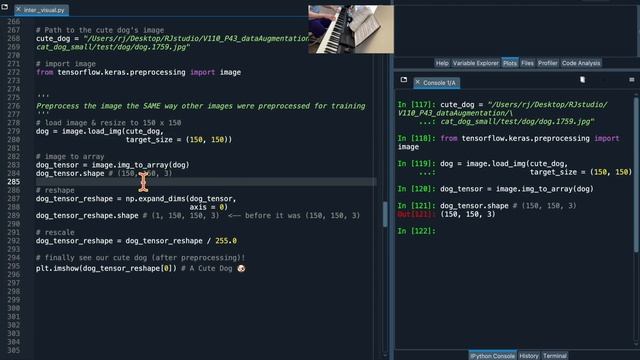Switch to the IPython Console tab
The width and height of the screenshot is (640, 360).
point(492,356)
